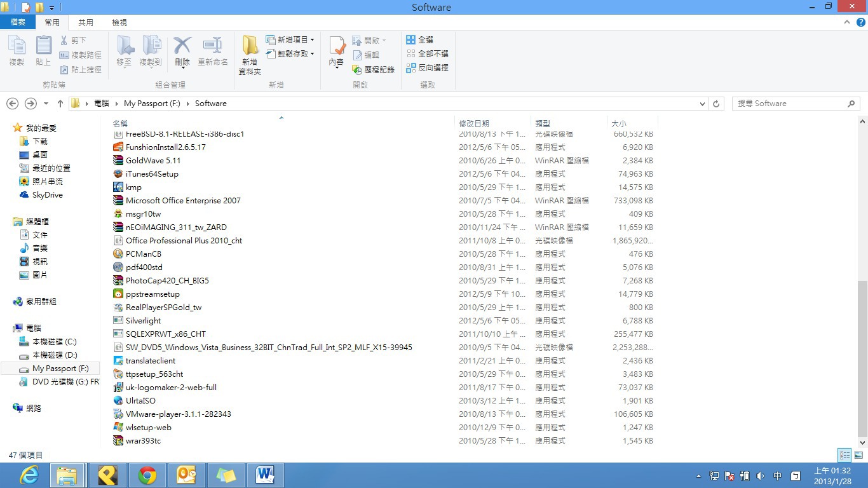Image resolution: width=868 pixels, height=488 pixels.
Task: Open Google Chrome from taskbar
Action: coord(147,475)
